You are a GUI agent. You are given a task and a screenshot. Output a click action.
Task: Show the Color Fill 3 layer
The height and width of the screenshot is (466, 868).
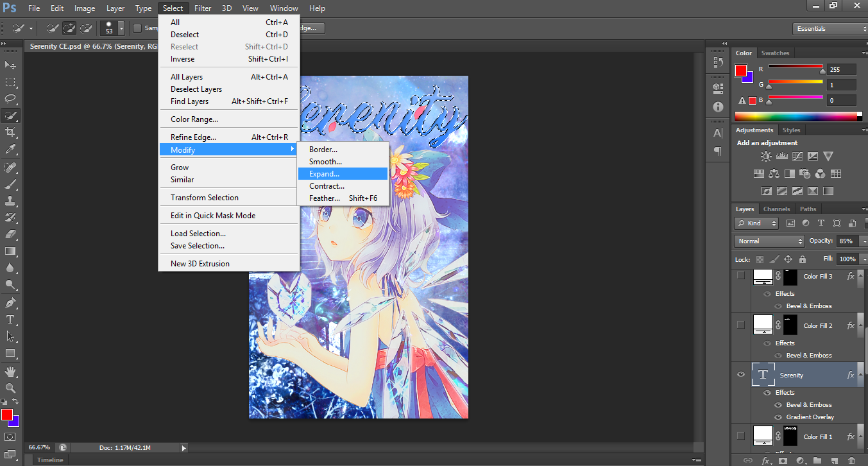click(x=741, y=276)
